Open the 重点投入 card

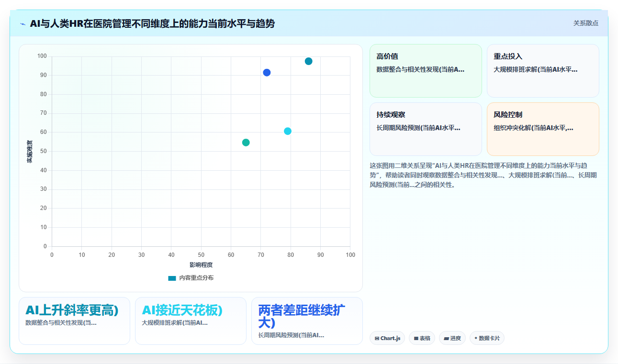[x=543, y=71]
